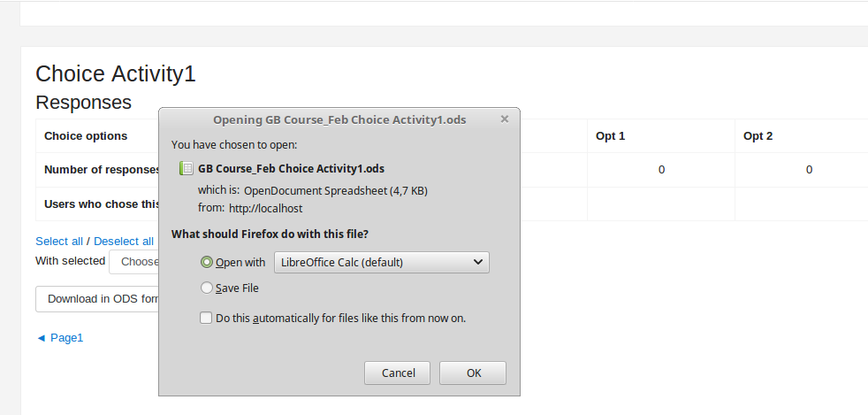
Task: Click the Deselect all link
Action: point(124,241)
